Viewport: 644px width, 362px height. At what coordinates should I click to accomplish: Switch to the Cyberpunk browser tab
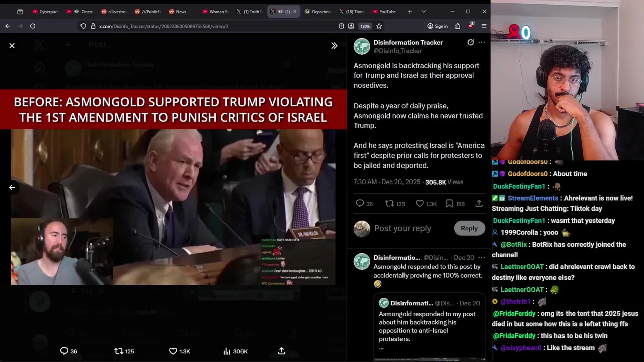45,11
